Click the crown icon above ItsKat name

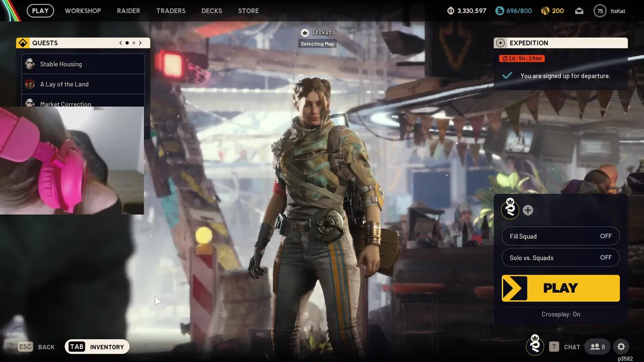[304, 33]
